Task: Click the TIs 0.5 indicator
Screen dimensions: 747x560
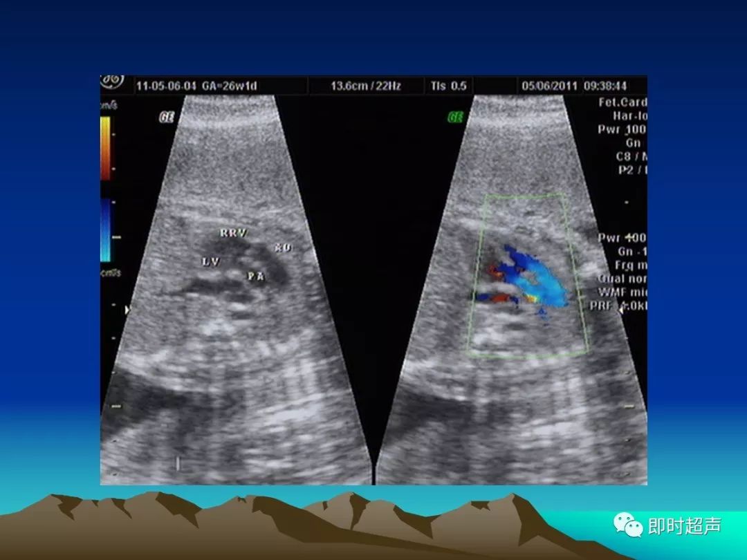Action: pos(448,86)
